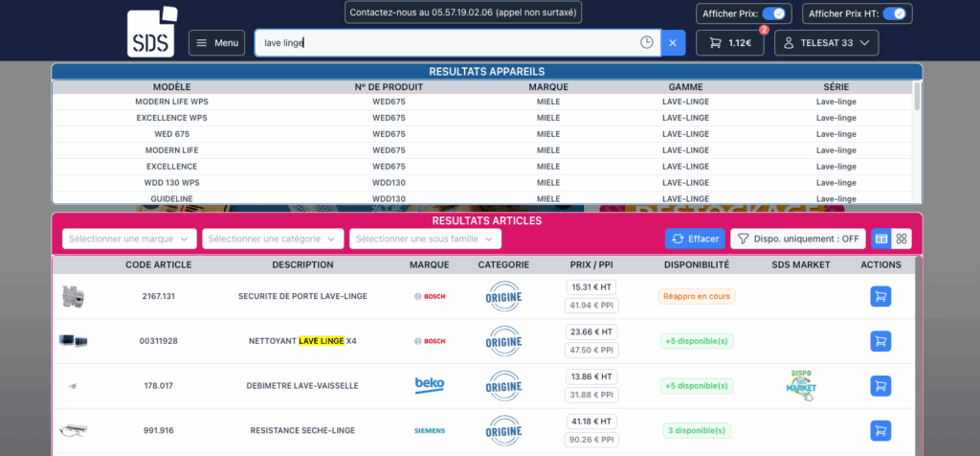The image size is (980, 456).
Task: Toggle Dispo. uniquement filter
Action: pyautogui.click(x=798, y=239)
